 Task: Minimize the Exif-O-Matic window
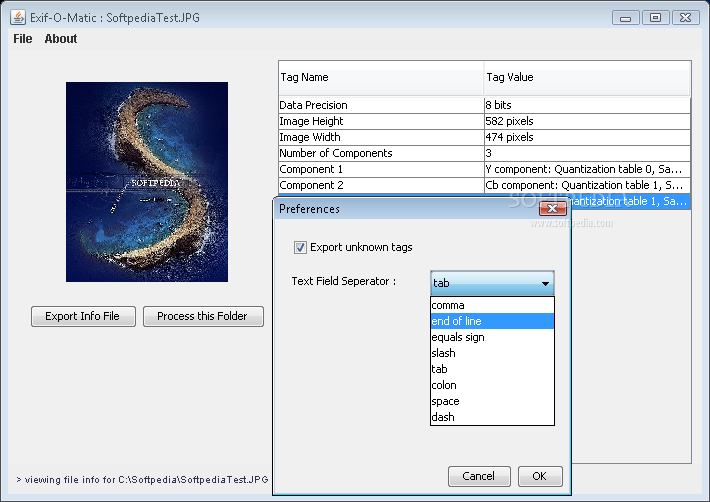pyautogui.click(x=626, y=18)
